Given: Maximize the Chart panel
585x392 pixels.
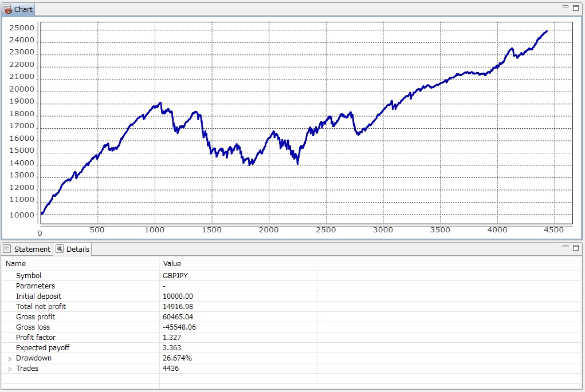Looking at the screenshot, I should click(x=576, y=6).
